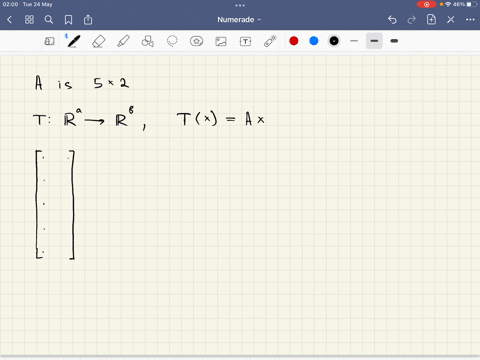Screen dimensions: 480x360
Task: Open the Elements sticker tool
Action: (196, 41)
